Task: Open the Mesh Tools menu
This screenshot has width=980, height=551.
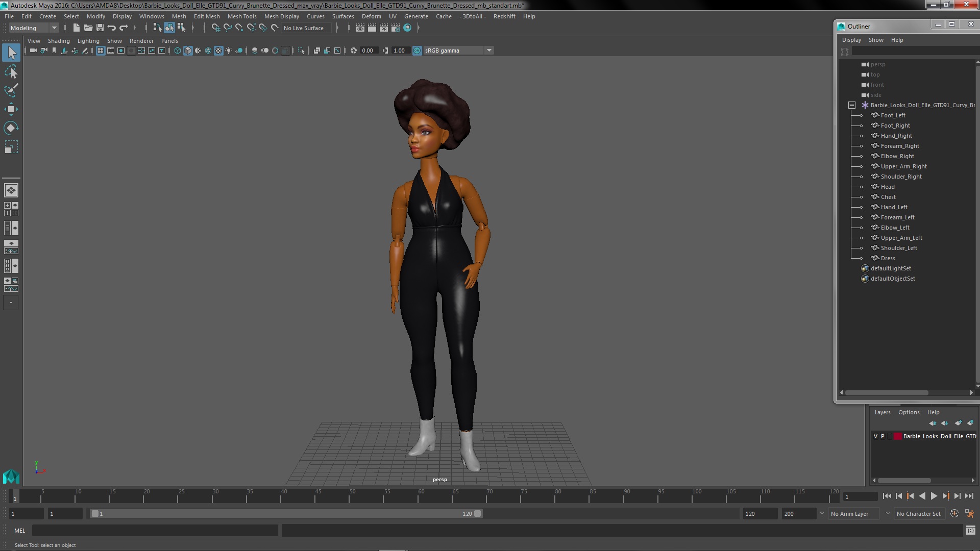Action: [242, 16]
